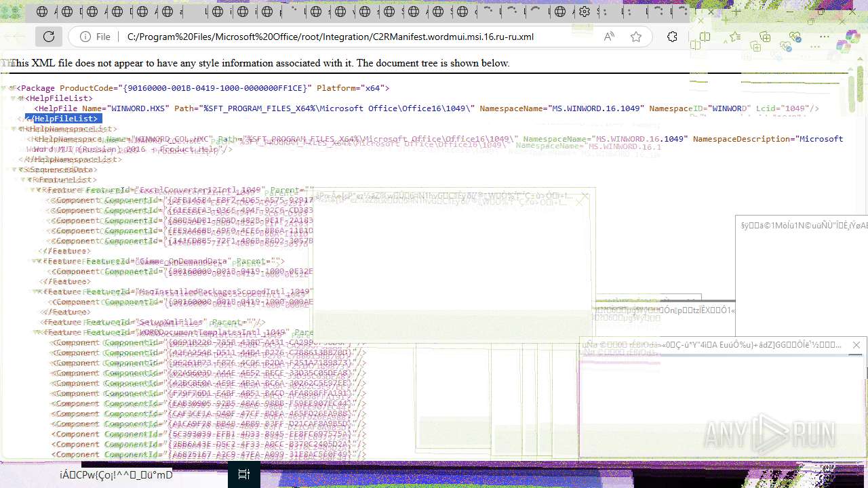Collapse the Package root node
Screen dimensions: 868x488
click(13, 88)
